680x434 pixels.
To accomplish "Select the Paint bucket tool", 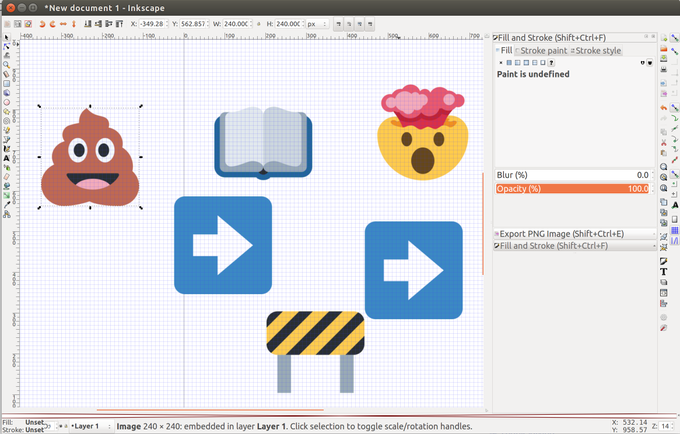I will point(7,186).
